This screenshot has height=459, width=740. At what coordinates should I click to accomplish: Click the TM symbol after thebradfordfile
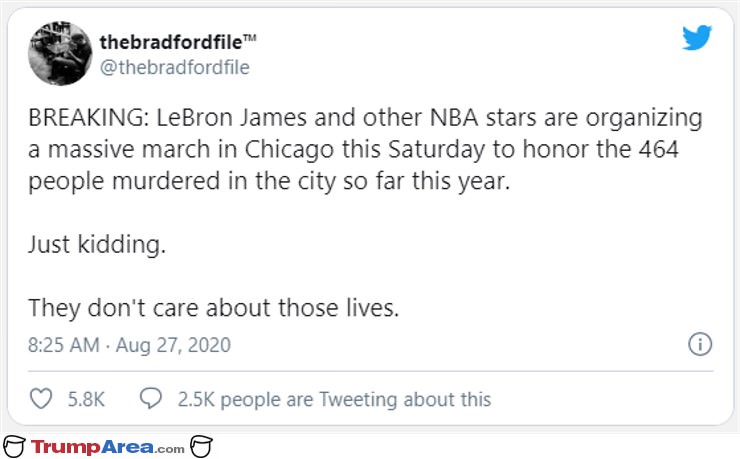250,38
